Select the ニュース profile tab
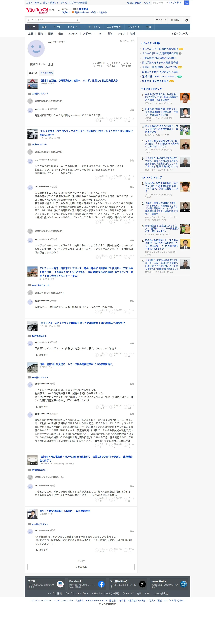This screenshot has height=644, width=215. 33,73
